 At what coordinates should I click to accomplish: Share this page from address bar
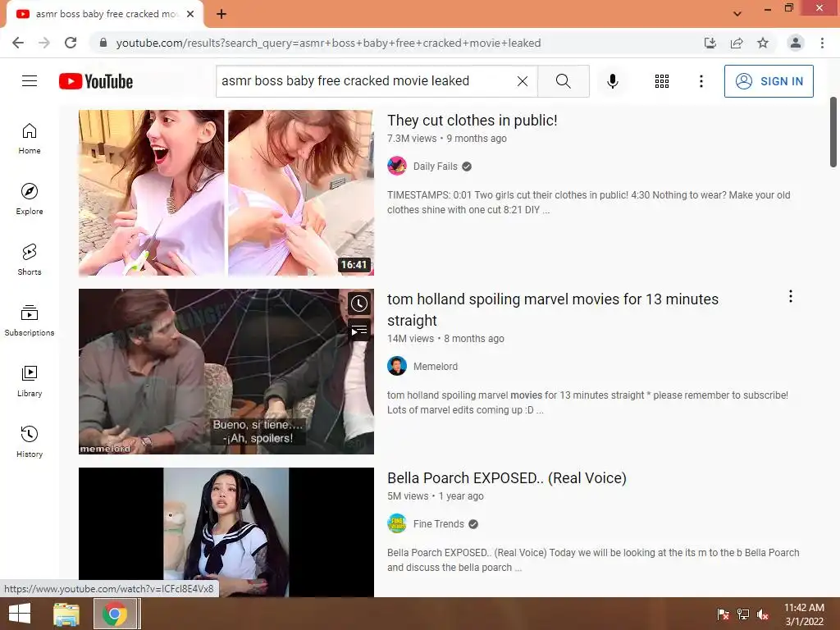pos(737,43)
